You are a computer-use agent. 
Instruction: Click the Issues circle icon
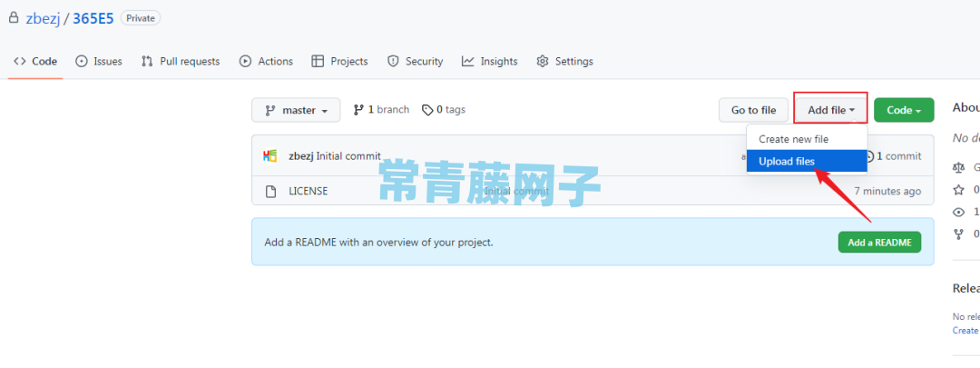[x=82, y=62]
